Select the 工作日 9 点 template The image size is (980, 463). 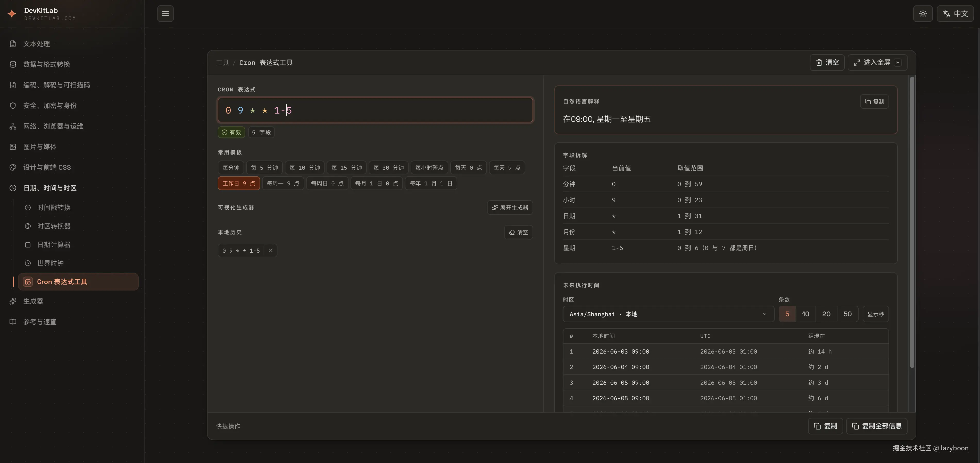point(239,183)
